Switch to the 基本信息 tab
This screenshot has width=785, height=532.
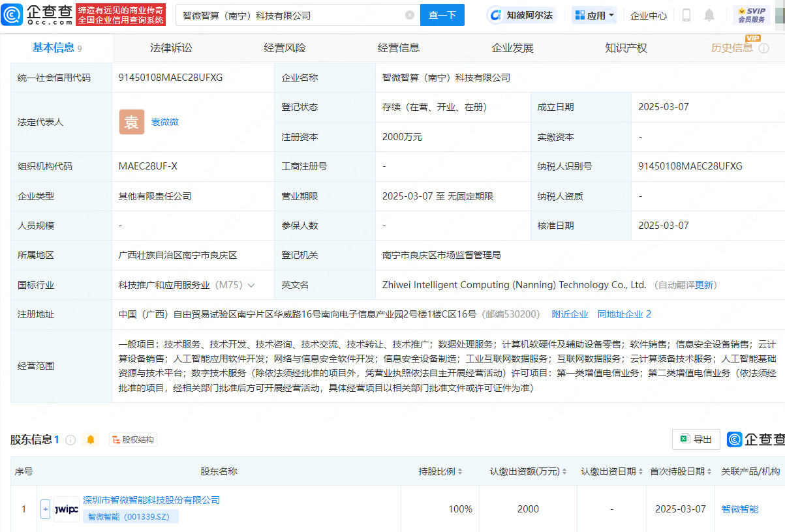tap(57, 48)
